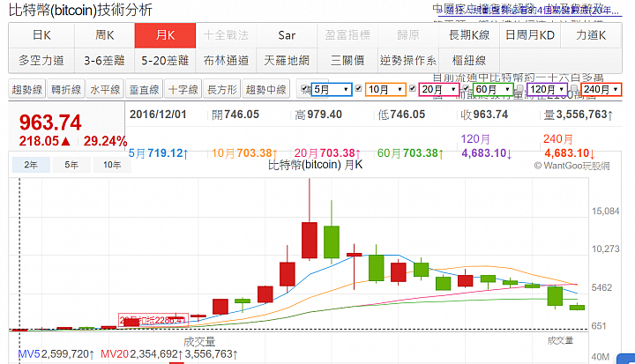Viewport: 635px width, 364px height.
Task: Open the 多空力道 indicator tab
Action: pos(41,61)
